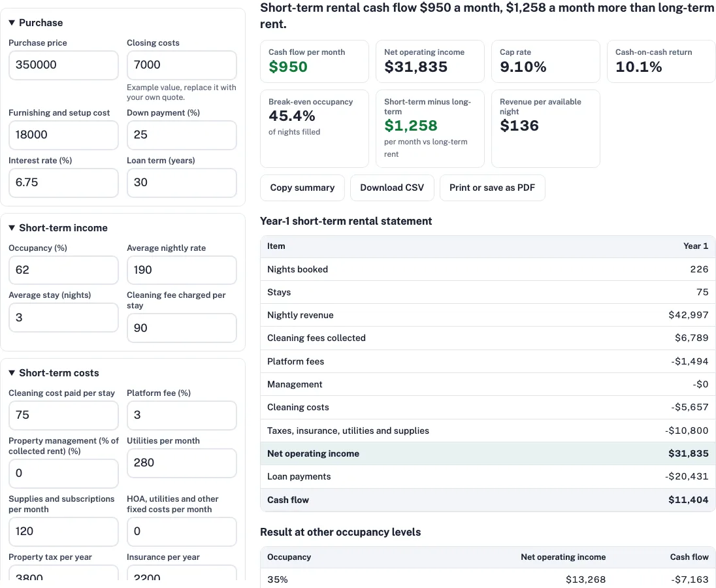Edit the Property management percent field
Image resolution: width=716 pixels, height=588 pixels.
click(63, 473)
